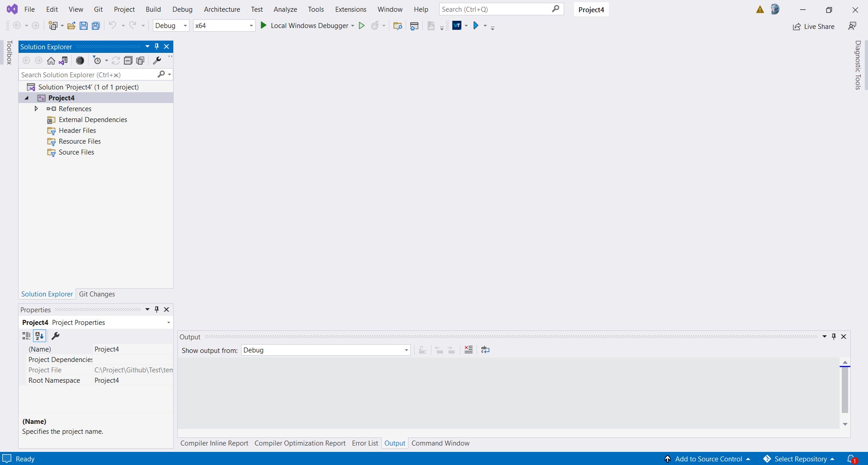868x465 pixels.
Task: Toggle Categorized view in Properties panel
Action: [x=26, y=336]
